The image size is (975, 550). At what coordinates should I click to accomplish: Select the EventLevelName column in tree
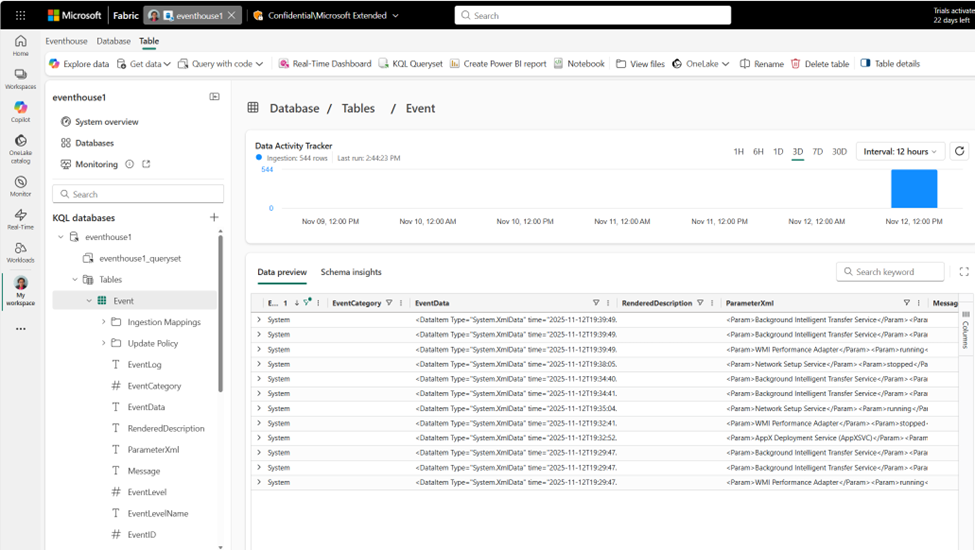(158, 513)
